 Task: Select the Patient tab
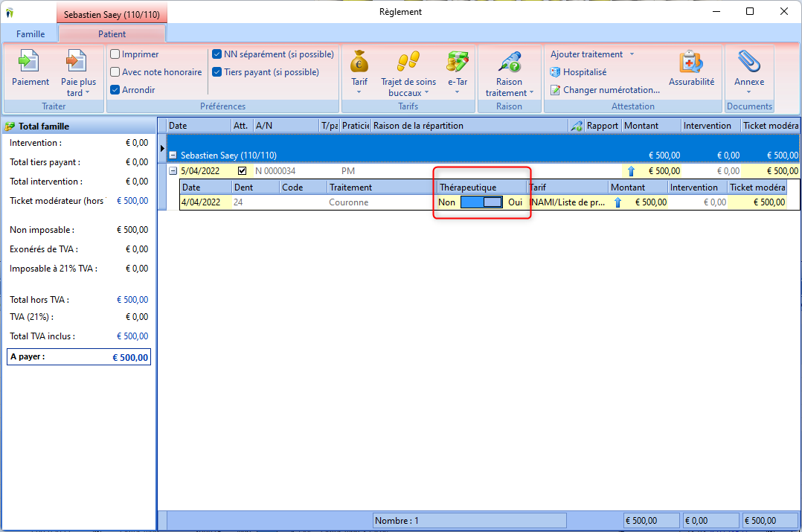(x=112, y=34)
